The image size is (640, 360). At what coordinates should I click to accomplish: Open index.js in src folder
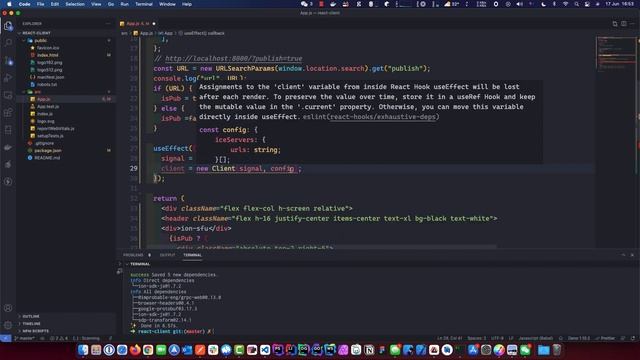pos(44,114)
